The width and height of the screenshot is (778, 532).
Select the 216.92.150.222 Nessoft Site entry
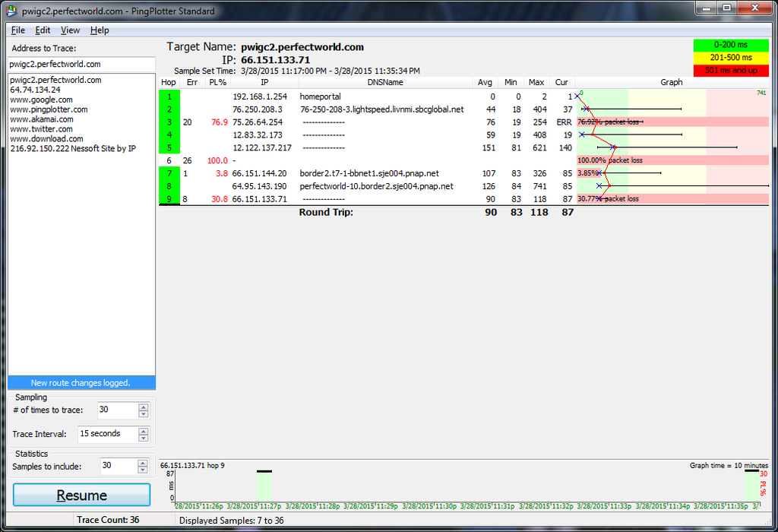(73, 148)
